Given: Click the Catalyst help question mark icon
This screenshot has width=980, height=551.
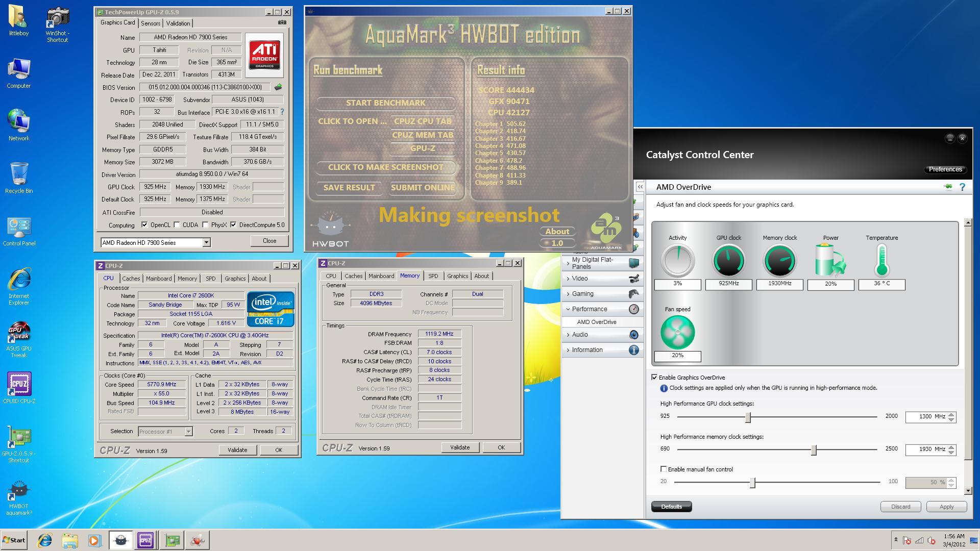Looking at the screenshot, I should 962,187.
